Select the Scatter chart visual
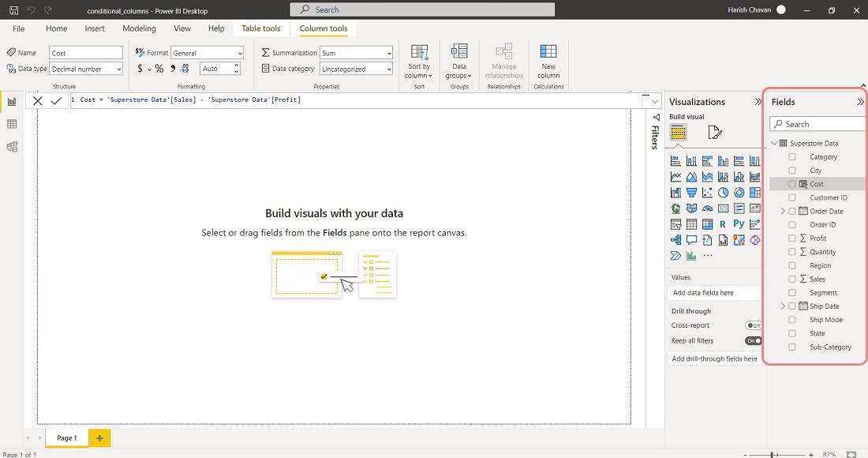 pyautogui.click(x=707, y=193)
